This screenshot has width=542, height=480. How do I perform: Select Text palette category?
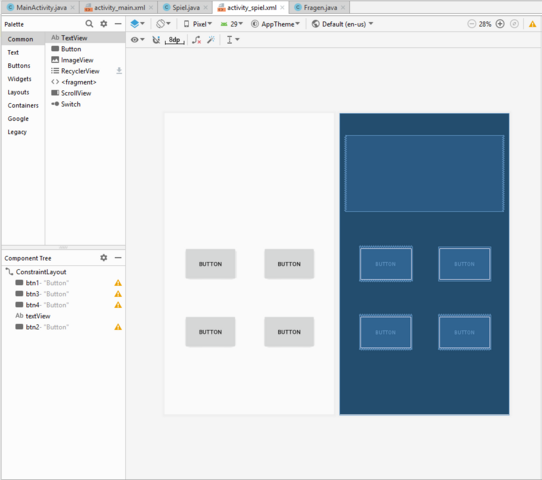tap(23, 53)
